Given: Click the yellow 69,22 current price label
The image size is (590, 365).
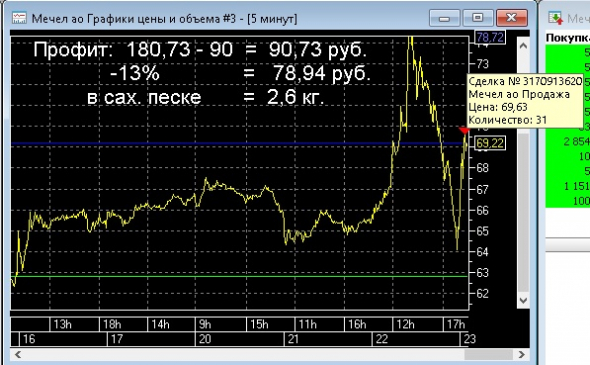Looking at the screenshot, I should (490, 143).
